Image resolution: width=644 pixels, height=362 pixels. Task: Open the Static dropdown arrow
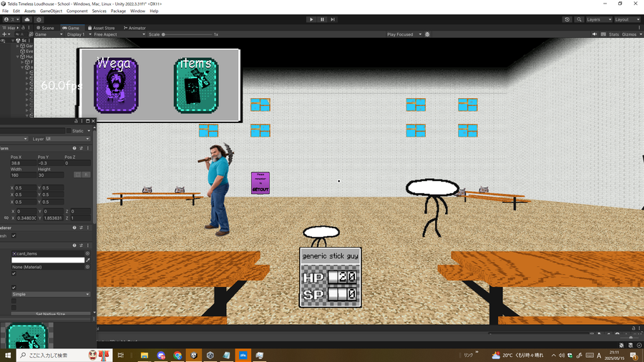[x=89, y=131]
